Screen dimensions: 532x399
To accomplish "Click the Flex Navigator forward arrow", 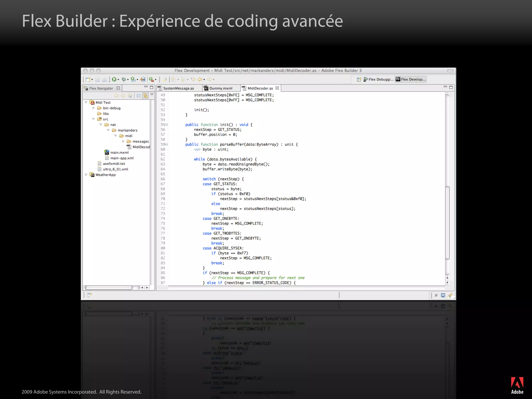I will click(x=123, y=96).
